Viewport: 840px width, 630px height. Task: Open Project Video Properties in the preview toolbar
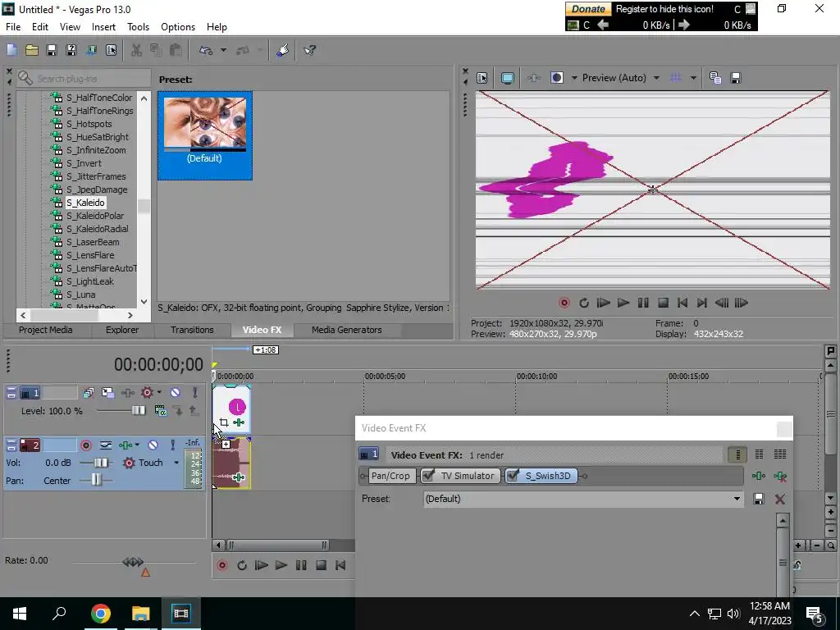[x=482, y=78]
